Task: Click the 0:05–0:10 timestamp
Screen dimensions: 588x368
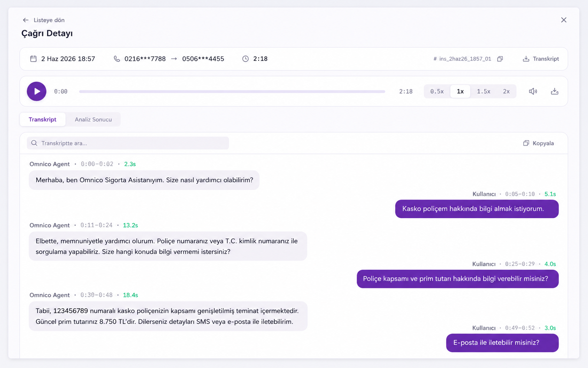Action: [520, 194]
